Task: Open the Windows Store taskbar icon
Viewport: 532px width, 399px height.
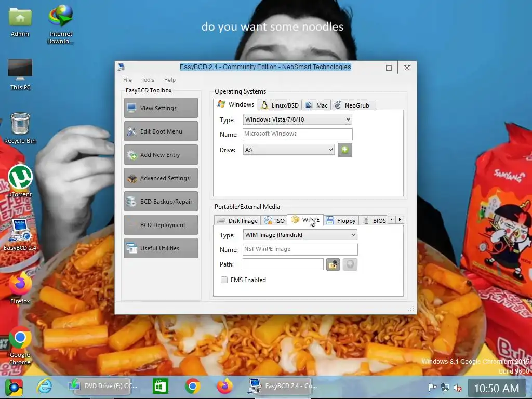Action: coord(160,387)
